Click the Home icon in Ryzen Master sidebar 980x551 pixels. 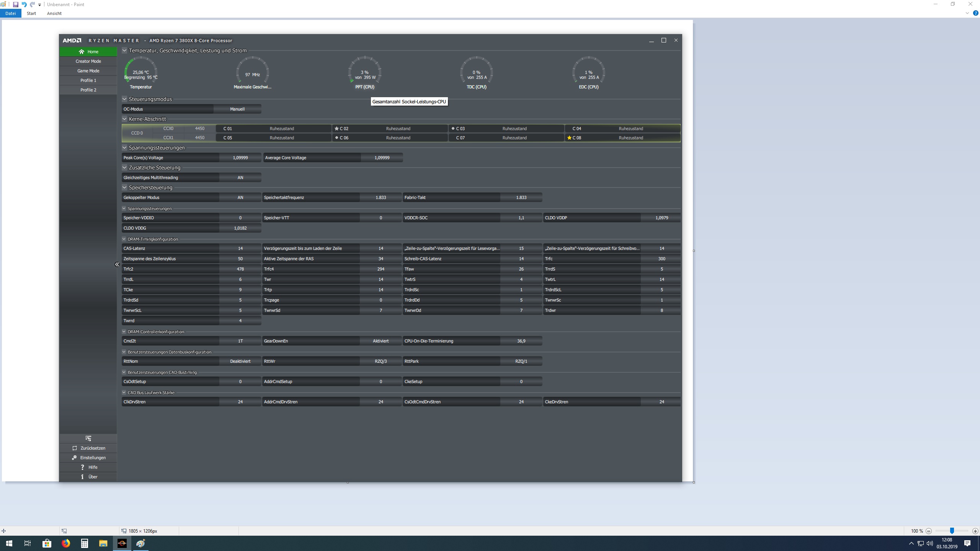tap(82, 52)
